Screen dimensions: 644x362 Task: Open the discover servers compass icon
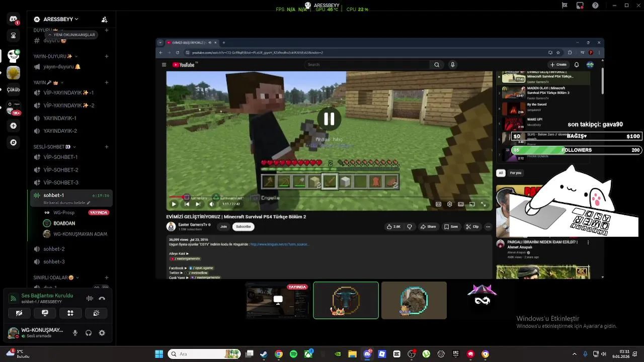(14, 142)
